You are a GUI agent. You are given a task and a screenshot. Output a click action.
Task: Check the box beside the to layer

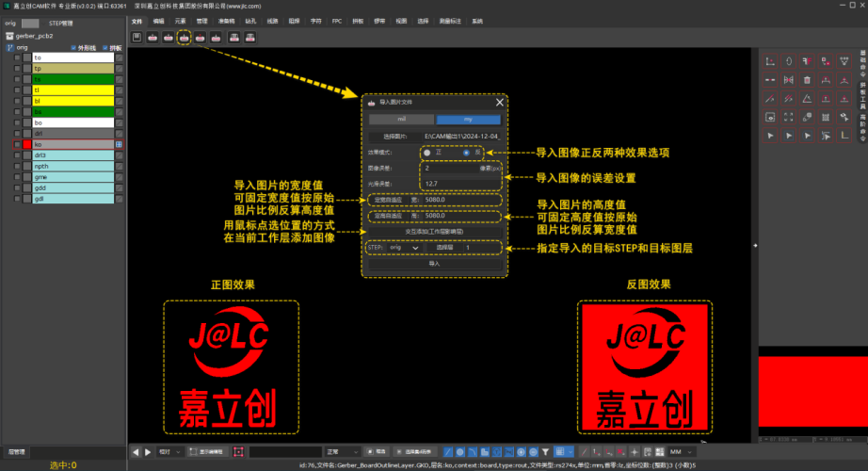pyautogui.click(x=17, y=57)
